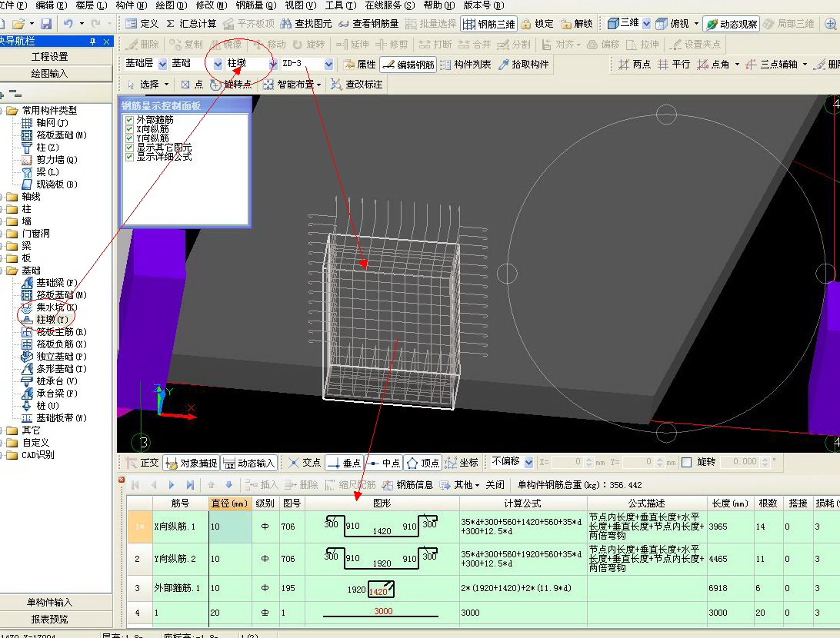
Task: Click 编辑钢筋 edit rebar button
Action: (408, 65)
